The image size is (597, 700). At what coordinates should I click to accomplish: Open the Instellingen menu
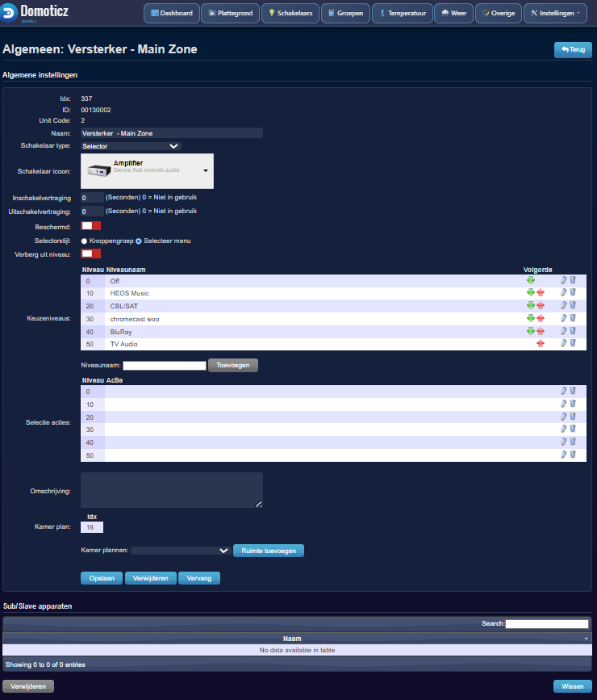[555, 14]
